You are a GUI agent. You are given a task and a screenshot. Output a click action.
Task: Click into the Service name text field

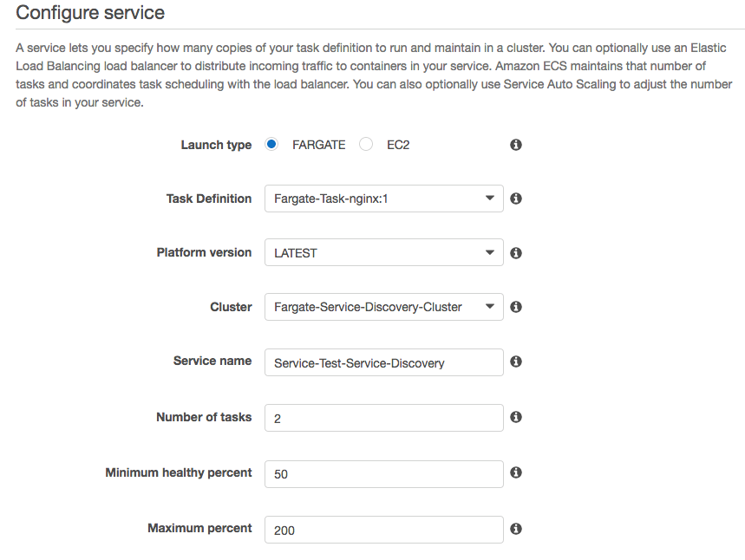pos(384,362)
